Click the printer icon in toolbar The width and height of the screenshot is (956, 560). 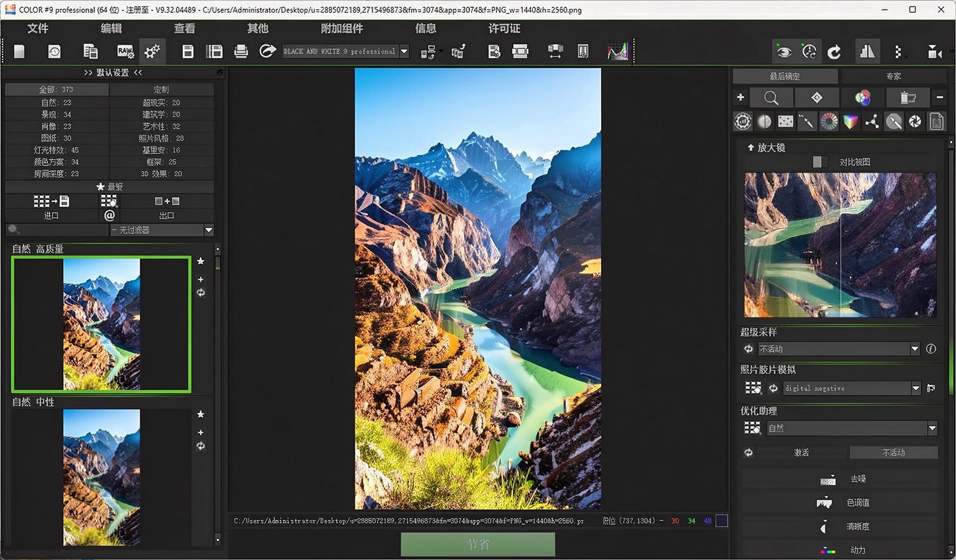coord(241,52)
